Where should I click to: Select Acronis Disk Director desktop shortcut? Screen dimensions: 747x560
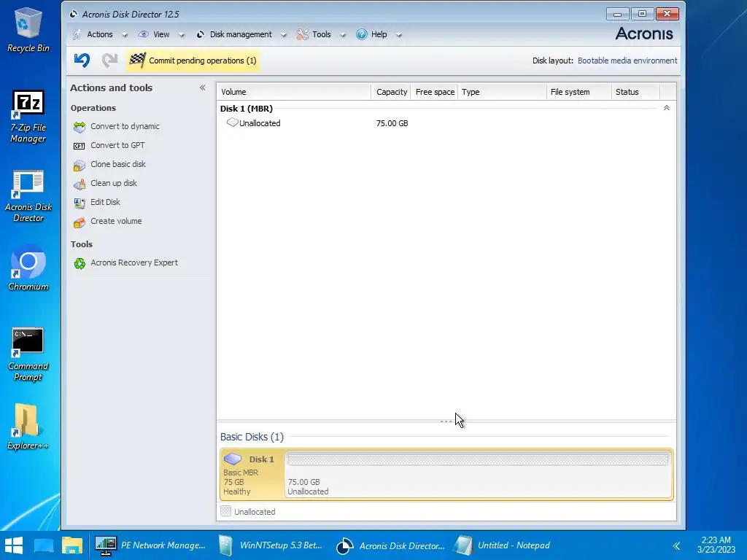coord(28,195)
